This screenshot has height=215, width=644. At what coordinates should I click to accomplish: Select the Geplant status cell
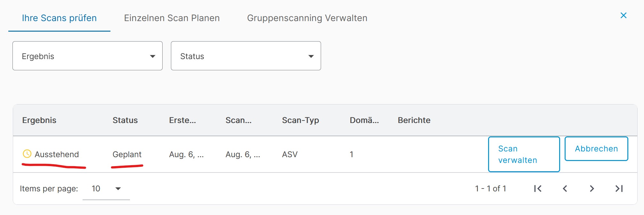[x=127, y=154]
